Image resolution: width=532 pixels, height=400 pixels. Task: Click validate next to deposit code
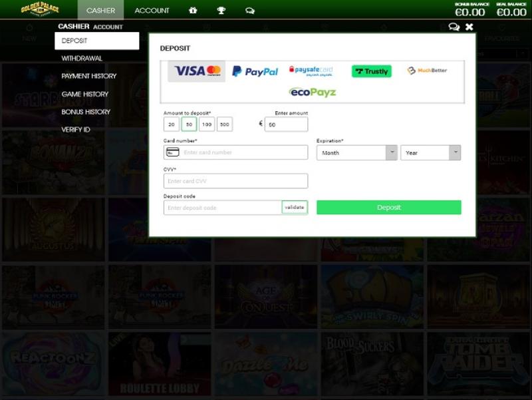point(295,208)
